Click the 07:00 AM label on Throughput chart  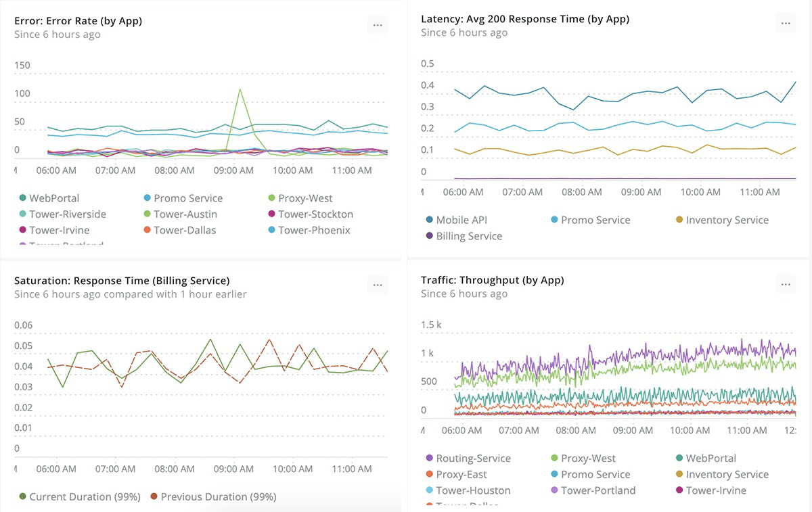pos(518,430)
